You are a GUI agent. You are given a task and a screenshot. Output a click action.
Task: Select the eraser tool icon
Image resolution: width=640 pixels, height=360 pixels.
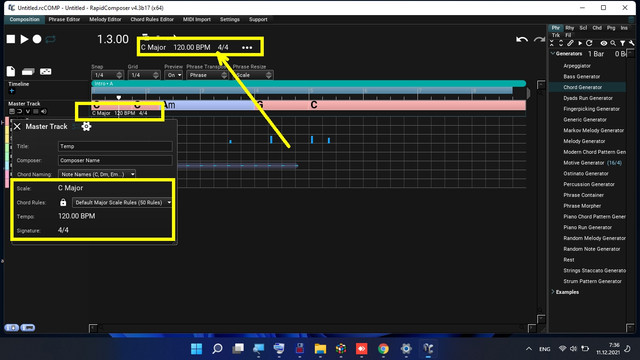pos(28,72)
